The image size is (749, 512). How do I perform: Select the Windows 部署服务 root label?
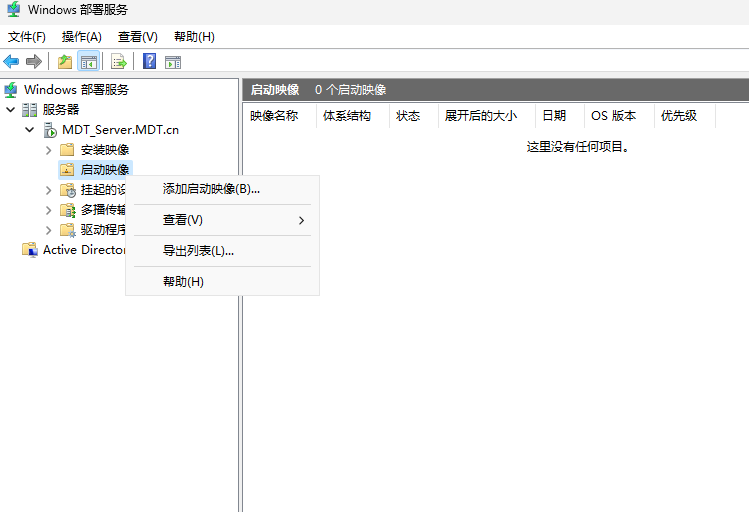[76, 90]
